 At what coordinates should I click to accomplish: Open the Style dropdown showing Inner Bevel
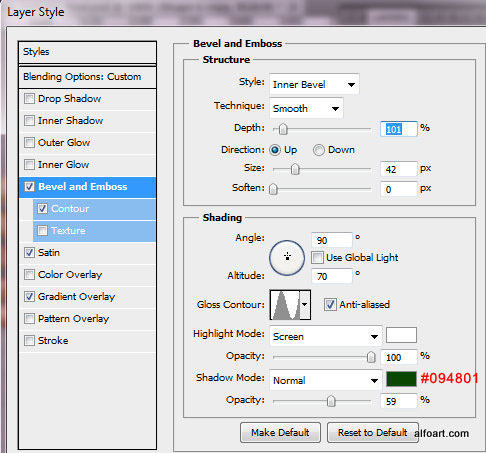pos(314,84)
